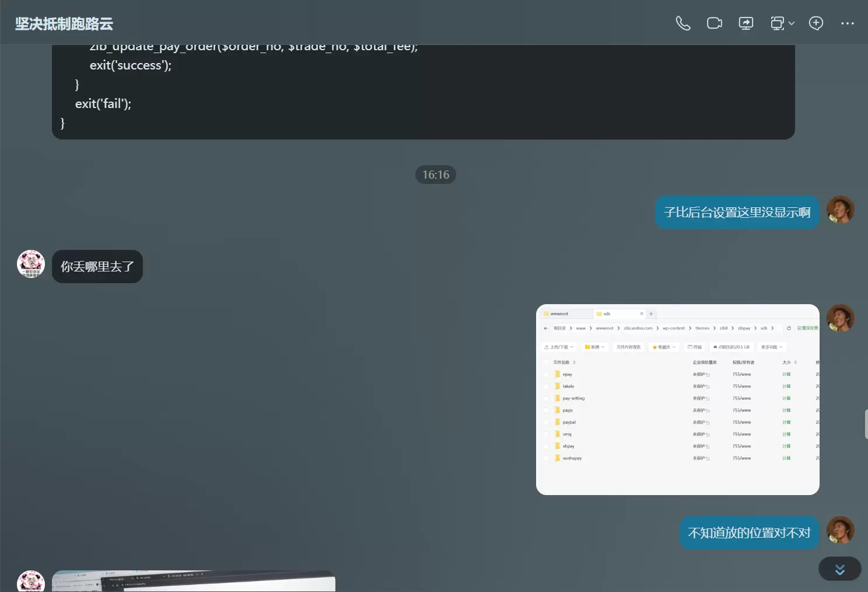Select the code block message with exit('fail')

pyautogui.click(x=423, y=92)
